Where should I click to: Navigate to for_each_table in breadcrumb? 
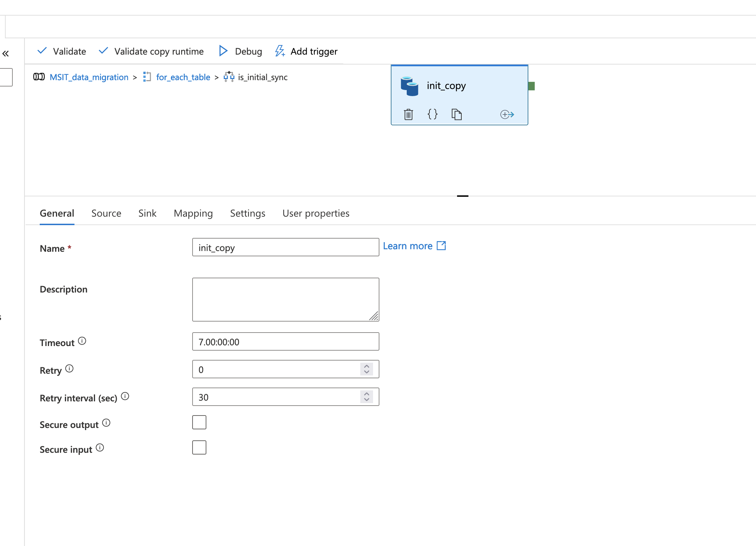point(183,77)
